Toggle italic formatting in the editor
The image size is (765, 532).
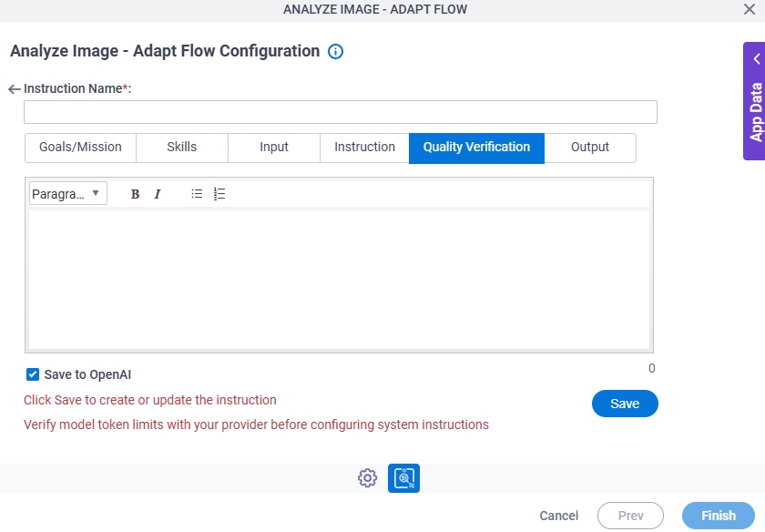157,194
